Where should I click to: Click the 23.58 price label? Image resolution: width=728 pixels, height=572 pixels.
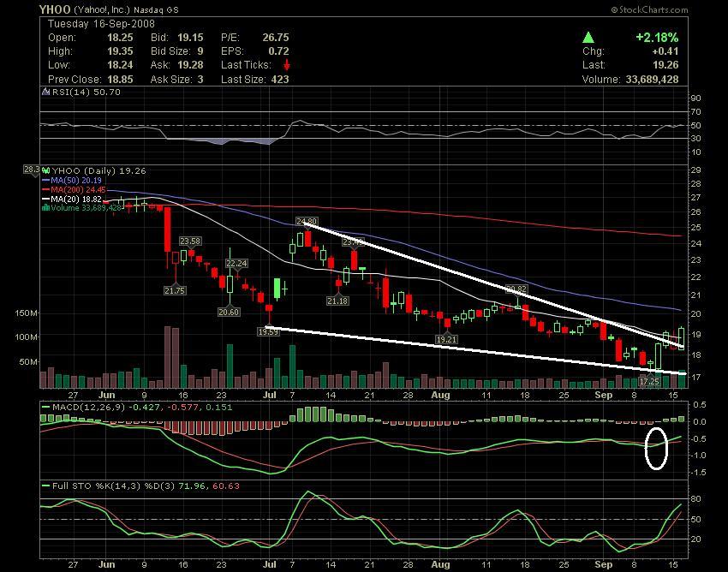point(190,241)
